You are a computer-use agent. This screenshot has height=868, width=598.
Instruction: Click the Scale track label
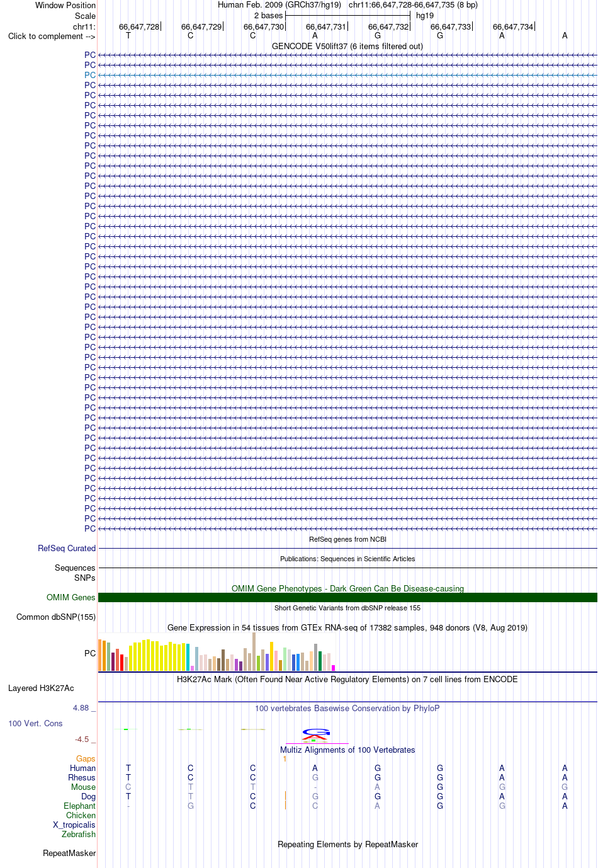tap(86, 16)
